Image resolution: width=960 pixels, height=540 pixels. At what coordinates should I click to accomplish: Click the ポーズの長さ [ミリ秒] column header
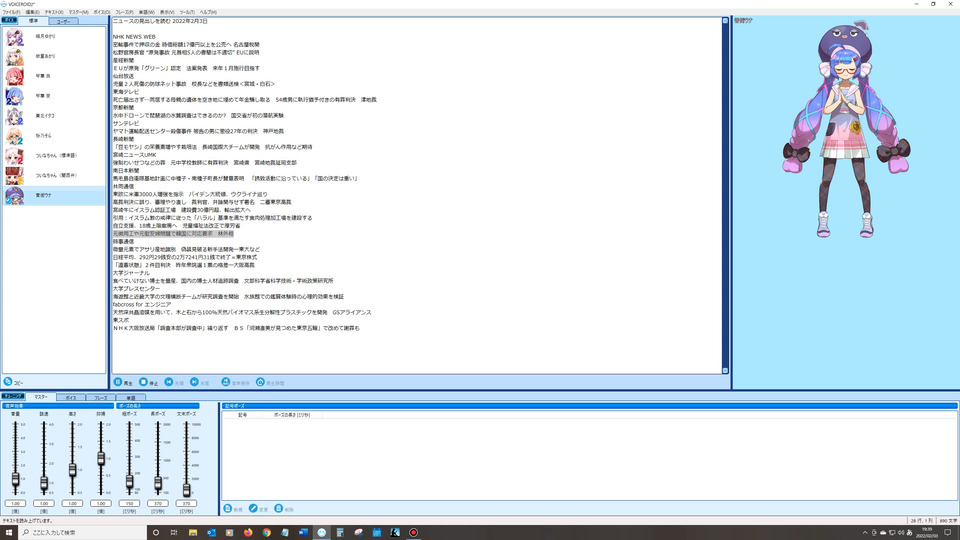point(291,415)
